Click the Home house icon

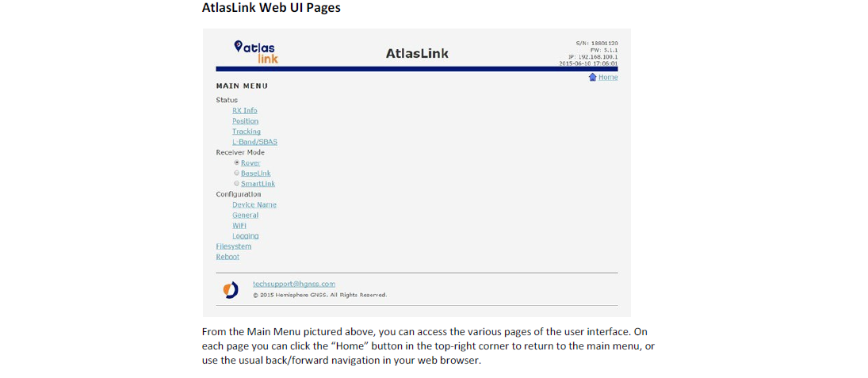(x=592, y=77)
